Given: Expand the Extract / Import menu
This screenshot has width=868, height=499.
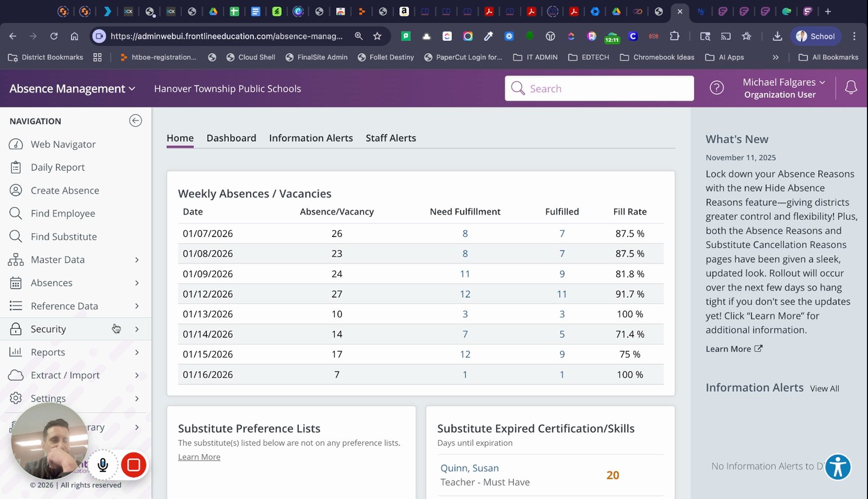Looking at the screenshot, I should tap(75, 375).
